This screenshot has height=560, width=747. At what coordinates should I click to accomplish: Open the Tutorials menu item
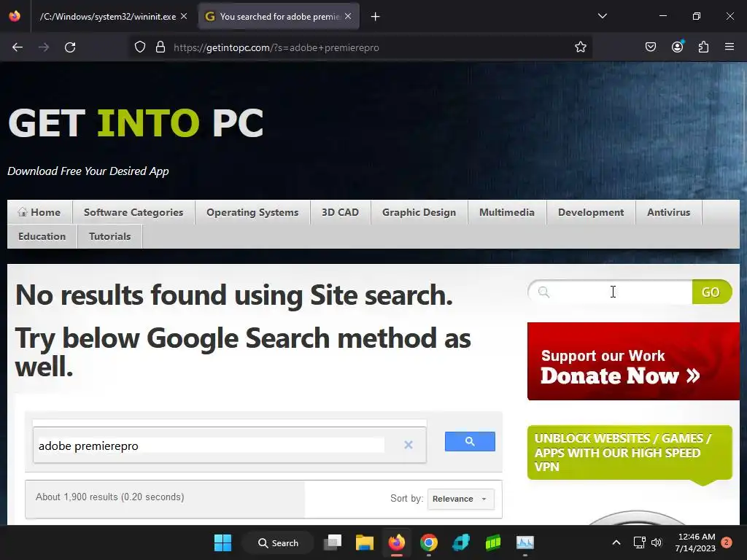109,236
